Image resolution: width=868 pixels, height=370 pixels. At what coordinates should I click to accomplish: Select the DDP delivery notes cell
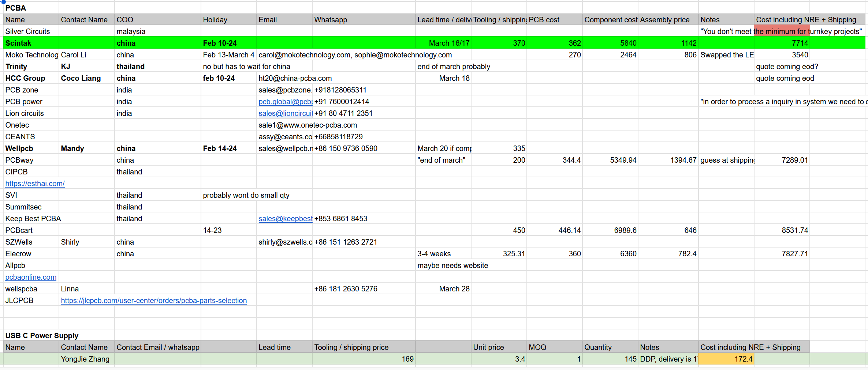point(668,359)
